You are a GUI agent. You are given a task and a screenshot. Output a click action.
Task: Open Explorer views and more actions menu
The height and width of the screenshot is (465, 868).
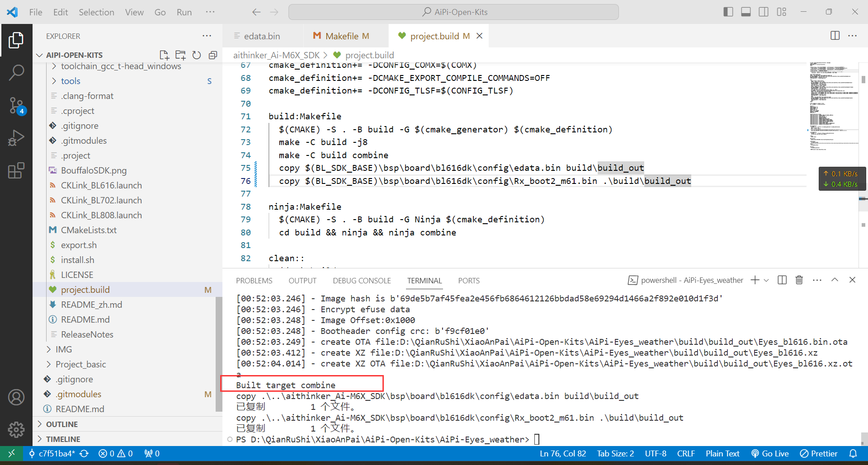(x=207, y=36)
